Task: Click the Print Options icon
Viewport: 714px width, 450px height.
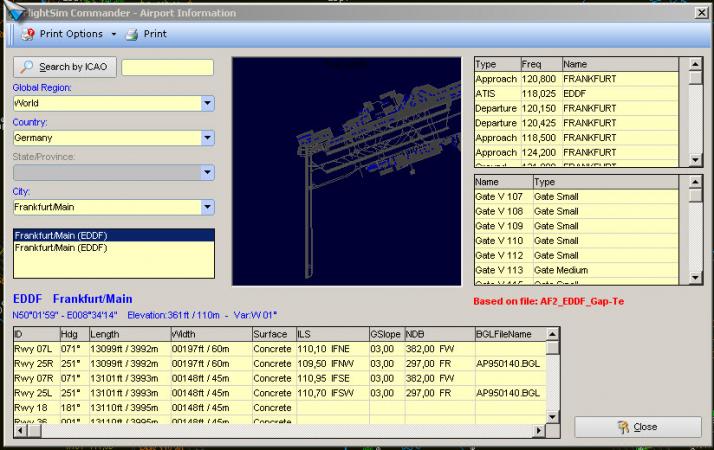Action: (x=28, y=34)
